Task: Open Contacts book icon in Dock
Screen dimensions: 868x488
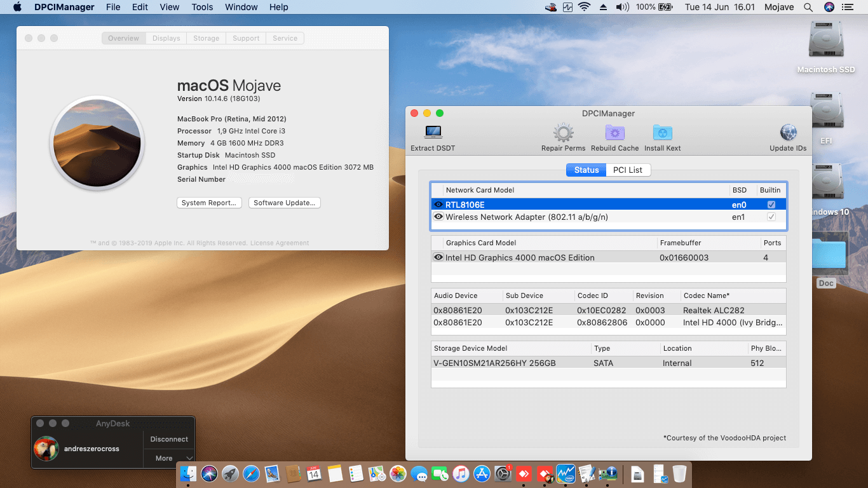Action: [294, 473]
